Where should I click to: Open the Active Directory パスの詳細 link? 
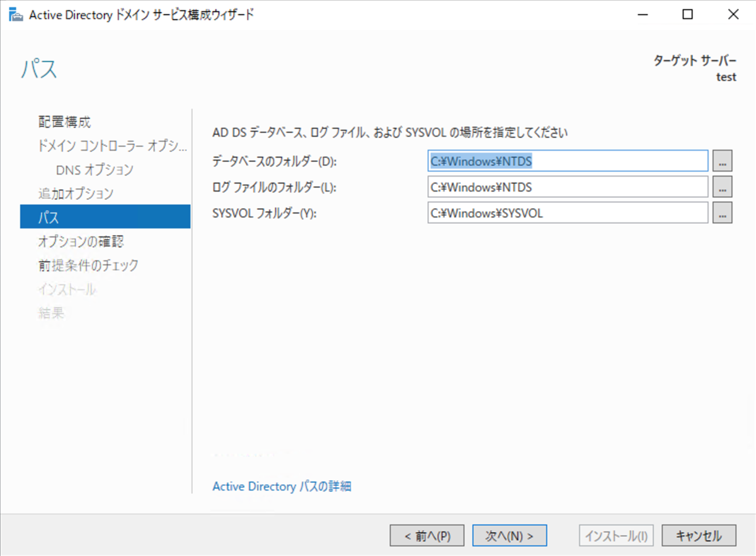pyautogui.click(x=282, y=486)
